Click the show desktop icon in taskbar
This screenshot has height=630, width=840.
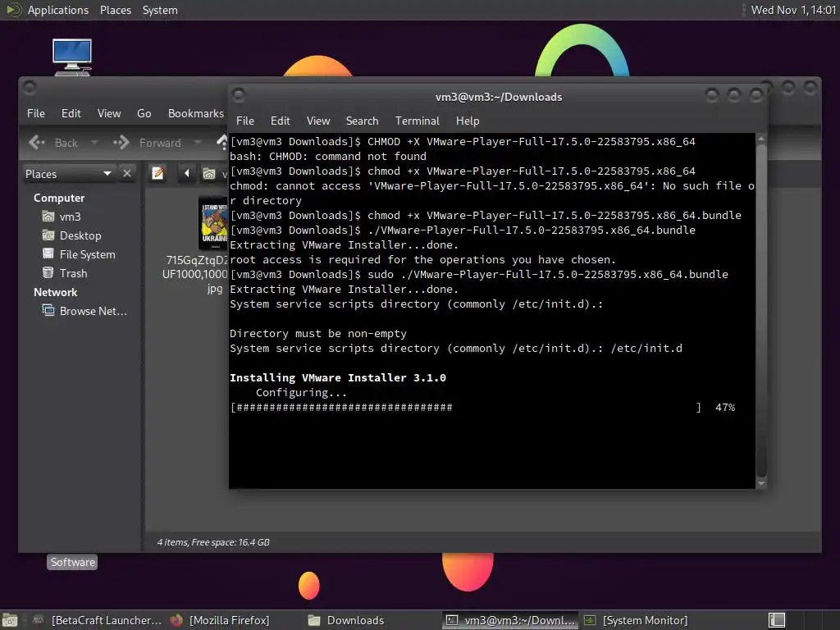click(10, 620)
